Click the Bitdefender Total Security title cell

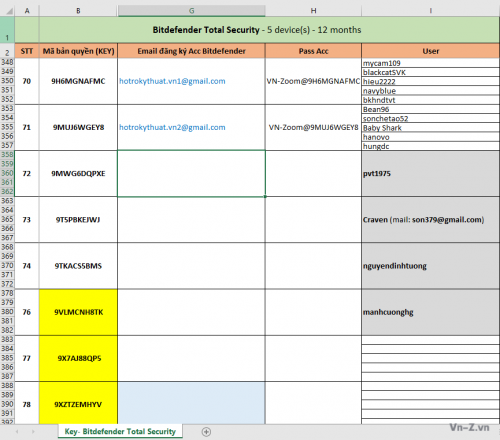pos(257,30)
